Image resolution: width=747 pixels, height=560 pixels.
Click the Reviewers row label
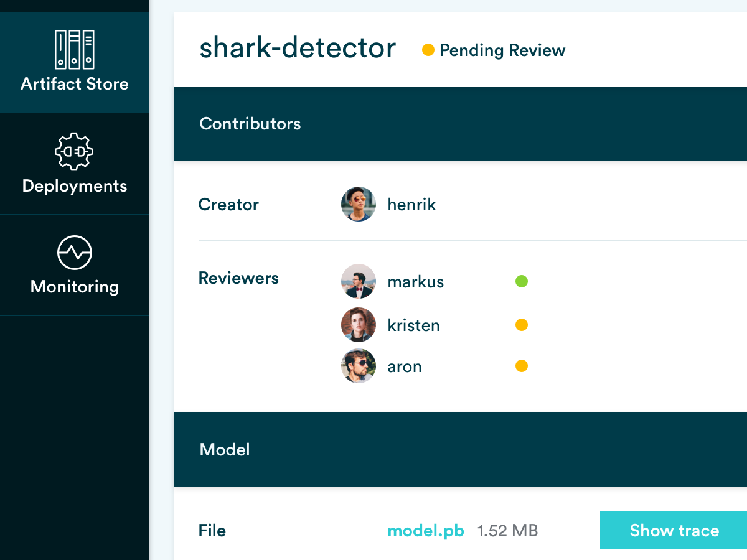click(x=238, y=278)
